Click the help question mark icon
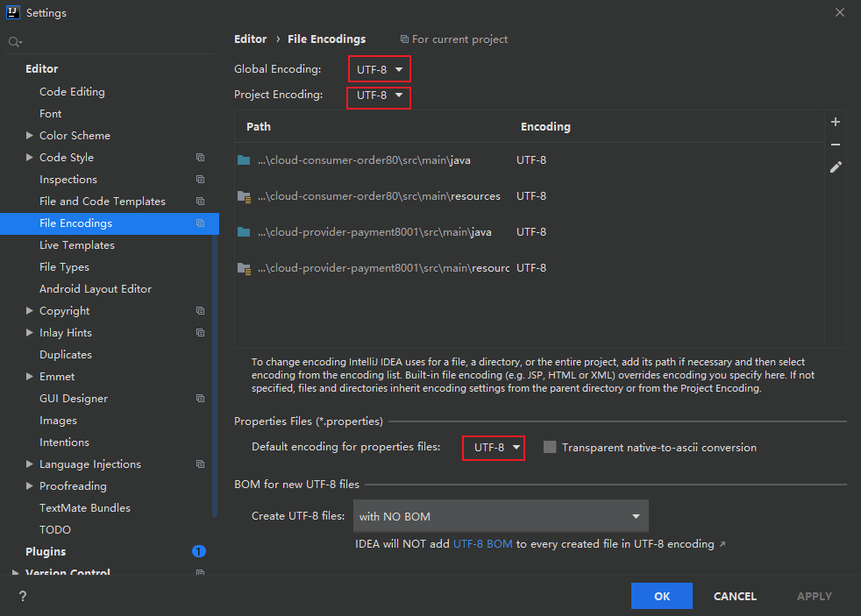 pos(23,597)
